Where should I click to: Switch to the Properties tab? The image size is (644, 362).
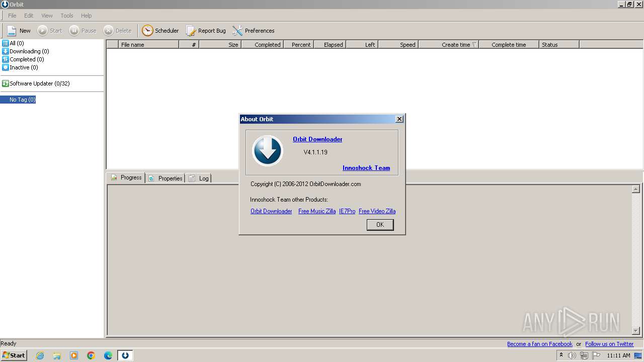[166, 178]
